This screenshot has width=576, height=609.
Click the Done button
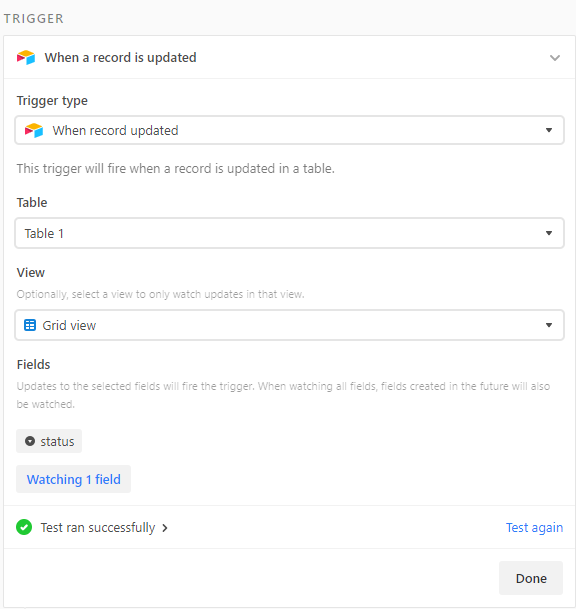point(531,578)
